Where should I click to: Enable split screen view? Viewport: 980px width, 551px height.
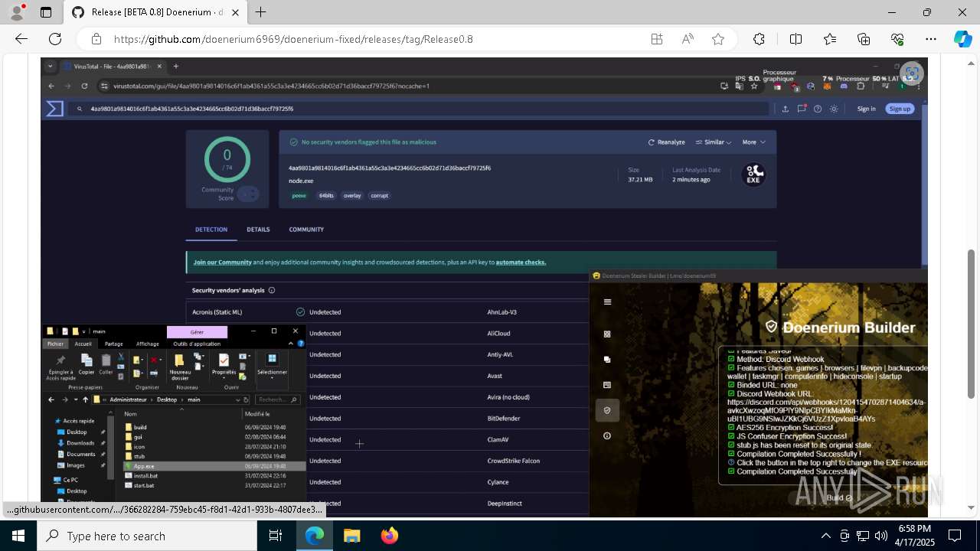[795, 39]
